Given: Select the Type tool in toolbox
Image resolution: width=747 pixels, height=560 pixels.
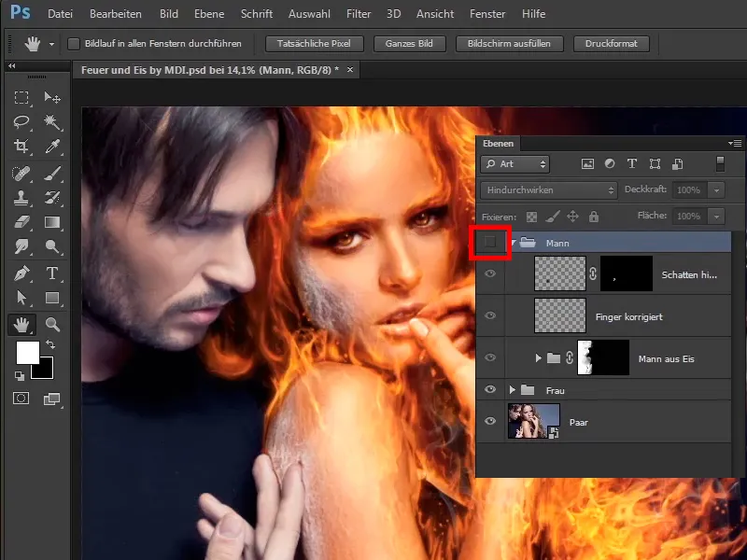Looking at the screenshot, I should (52, 273).
